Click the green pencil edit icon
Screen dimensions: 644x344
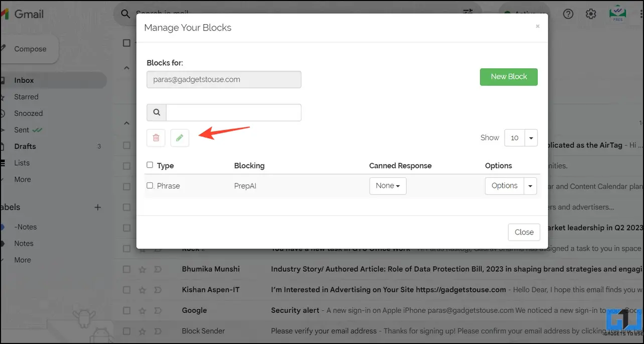coord(180,138)
